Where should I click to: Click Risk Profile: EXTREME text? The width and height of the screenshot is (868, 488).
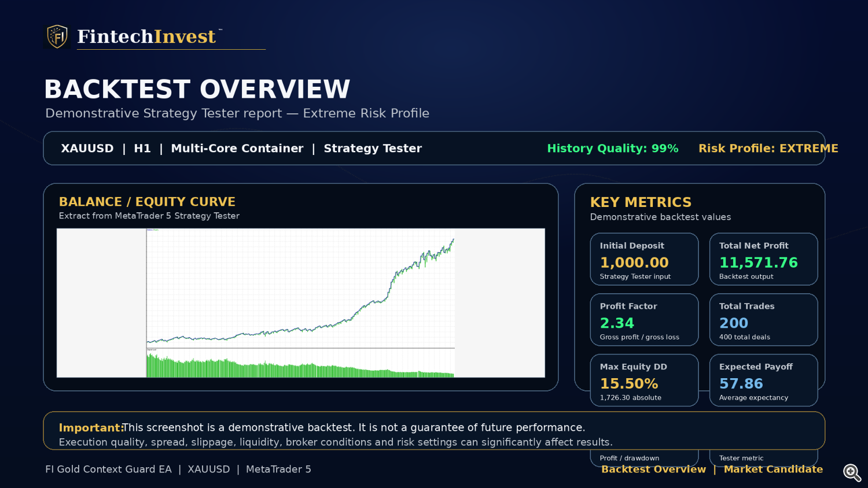[768, 149]
